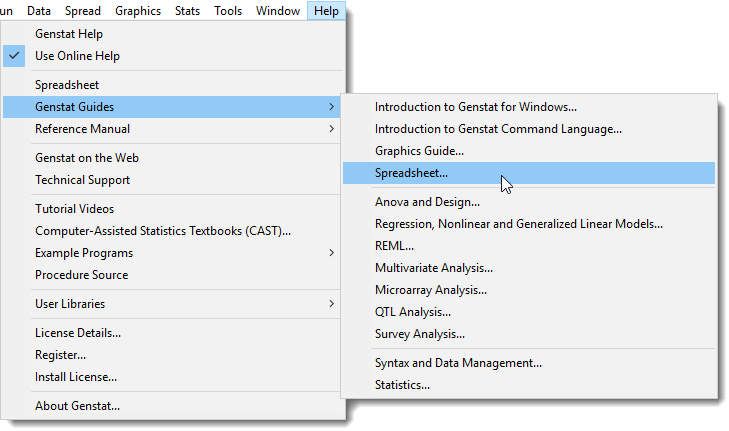This screenshot has height=431, width=729.
Task: Close the Help menu in menu bar
Action: tap(326, 11)
